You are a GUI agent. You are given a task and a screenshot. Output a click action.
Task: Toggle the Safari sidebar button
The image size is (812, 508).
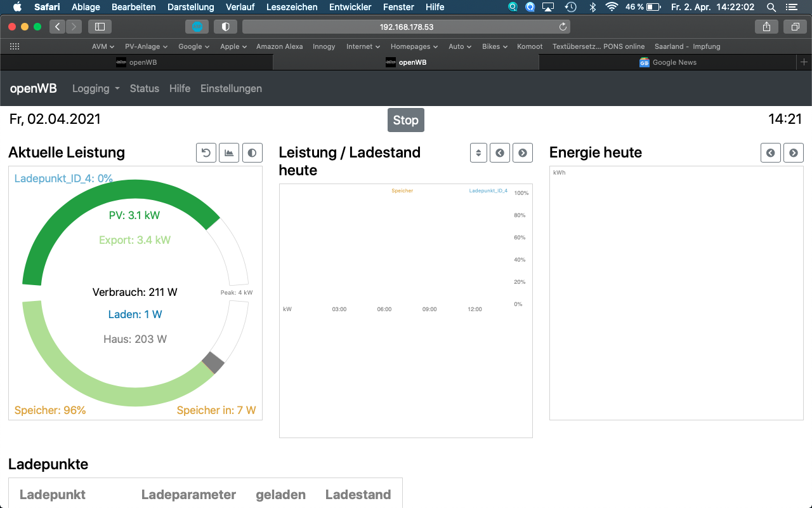coord(100,27)
